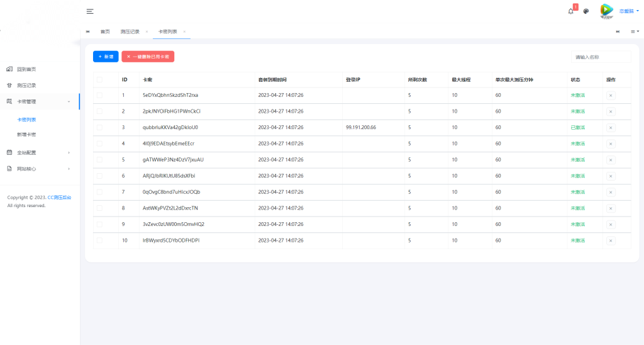644x345 pixels.
Task: Switch to the 测压记录 tab
Action: point(130,31)
